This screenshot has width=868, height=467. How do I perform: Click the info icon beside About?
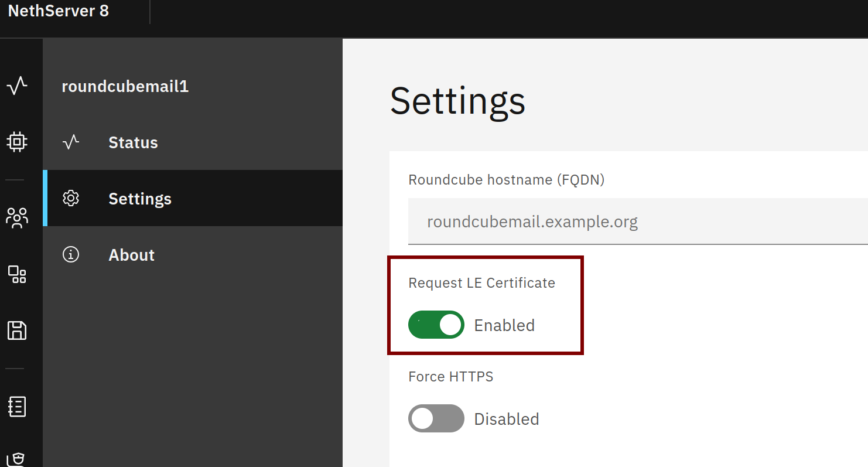pos(71,255)
